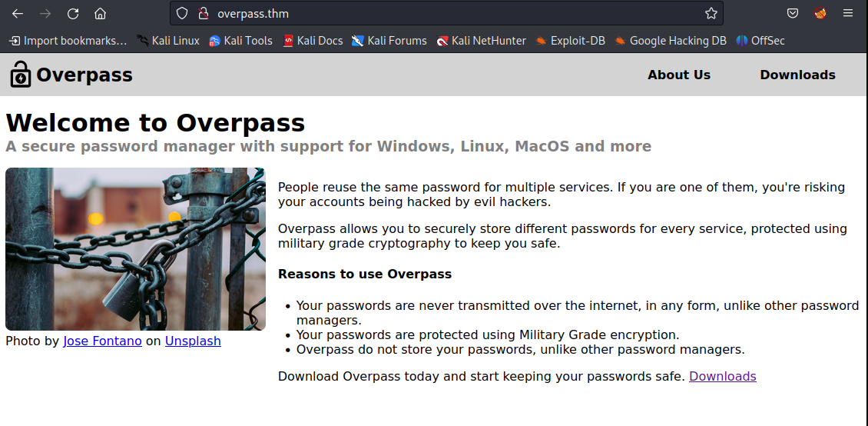Open the Kali Tools bookmark

point(240,41)
